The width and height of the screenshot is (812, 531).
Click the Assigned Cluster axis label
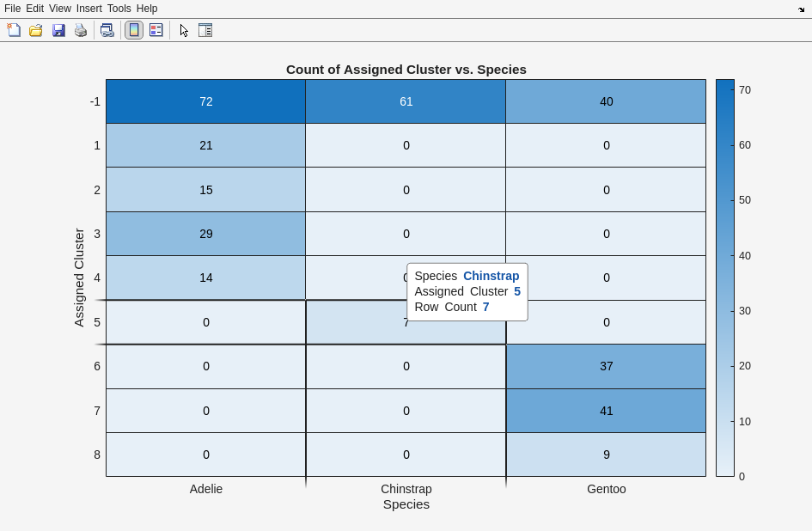click(x=79, y=277)
